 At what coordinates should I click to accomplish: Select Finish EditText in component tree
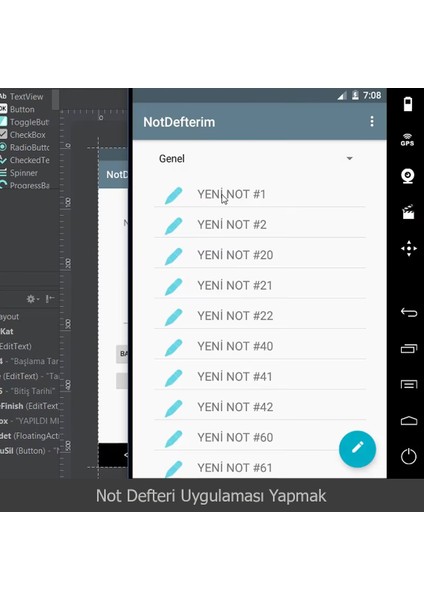point(29,406)
